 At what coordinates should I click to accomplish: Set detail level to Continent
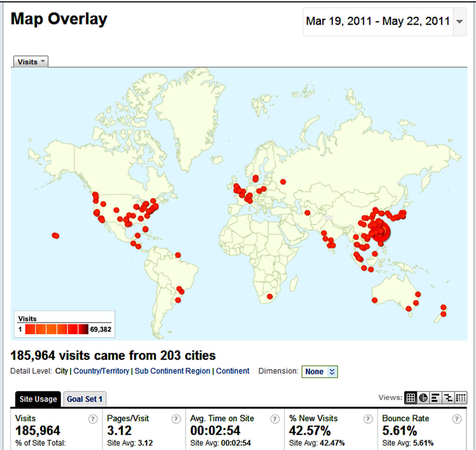click(x=232, y=371)
